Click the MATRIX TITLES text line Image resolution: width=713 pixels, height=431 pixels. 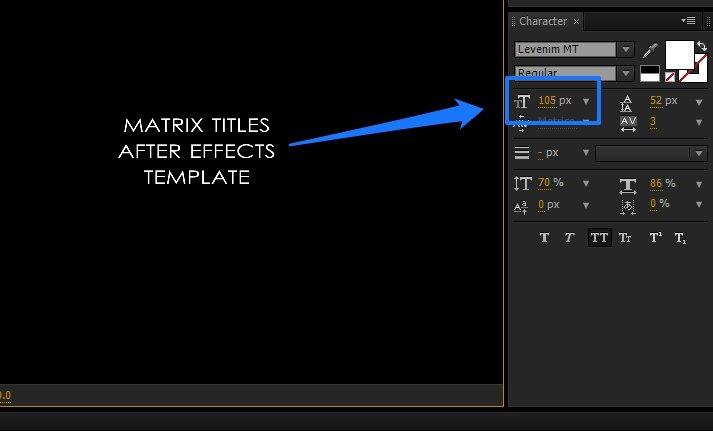click(196, 125)
